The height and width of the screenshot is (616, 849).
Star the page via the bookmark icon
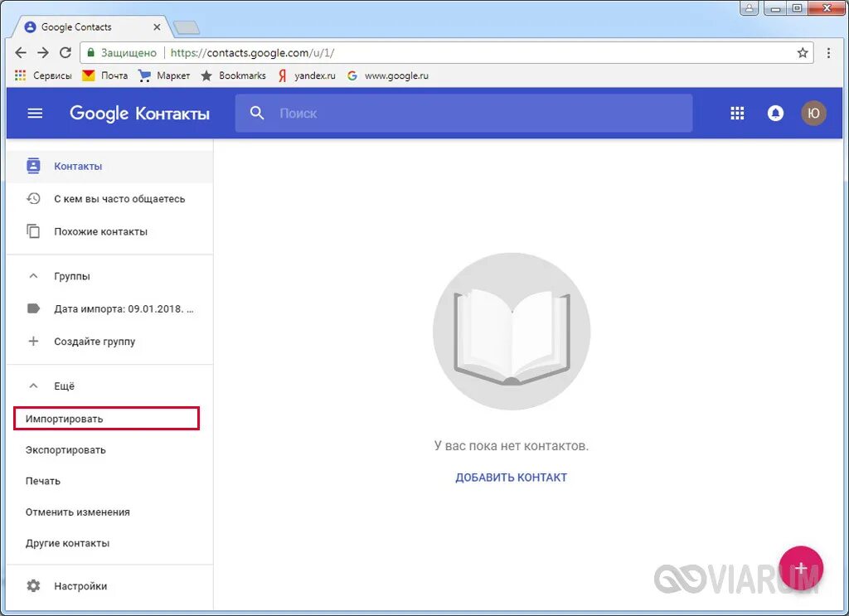pos(803,52)
